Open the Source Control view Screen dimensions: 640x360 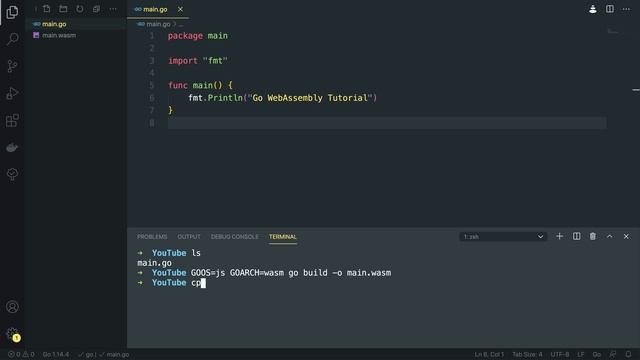12,66
